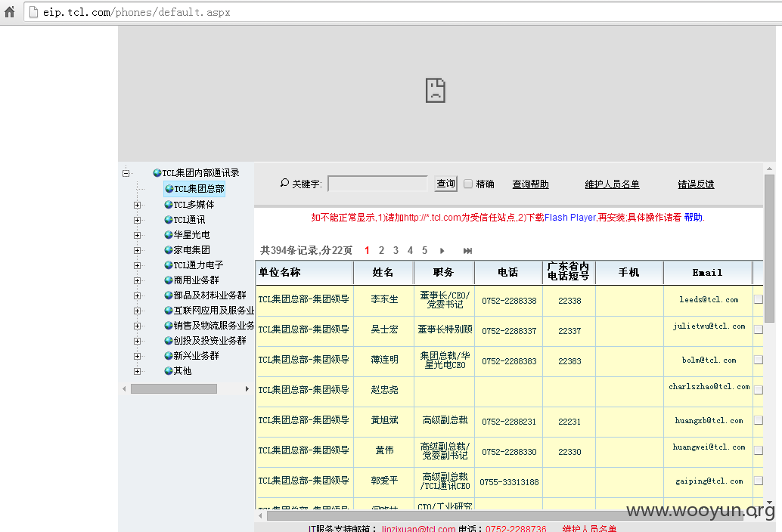Expand the TCL多媒体 tree node

[137, 205]
